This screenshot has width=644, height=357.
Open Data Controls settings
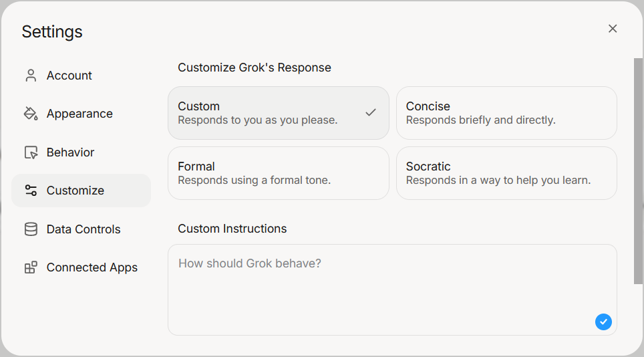(x=84, y=229)
